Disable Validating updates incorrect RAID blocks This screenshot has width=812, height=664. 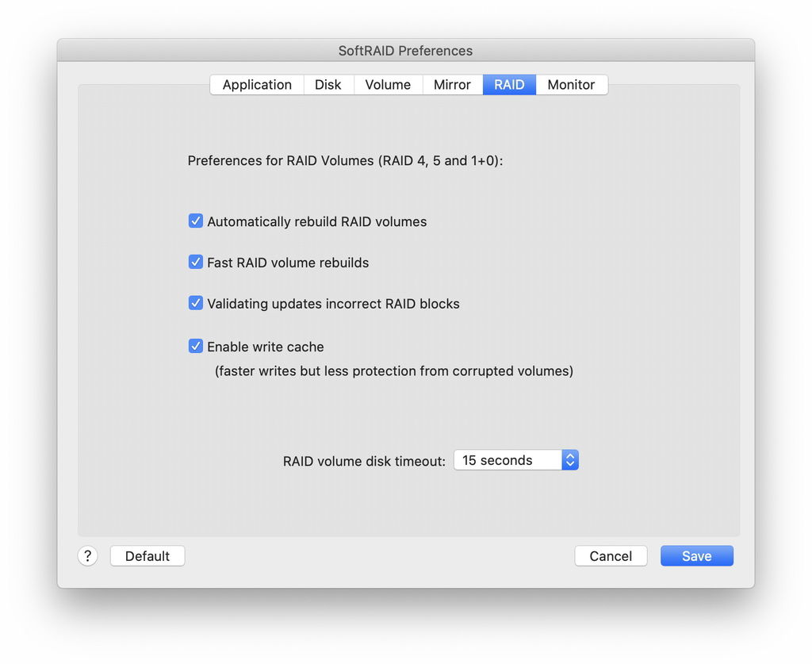196,302
